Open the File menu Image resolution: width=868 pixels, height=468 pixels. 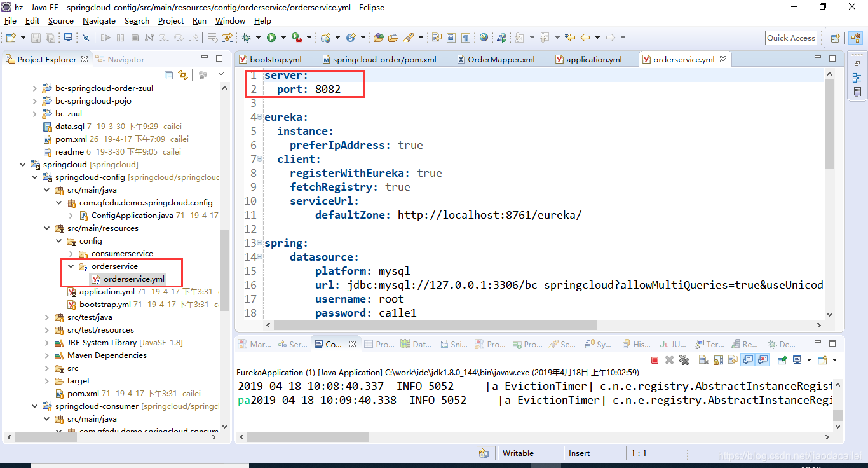click(x=10, y=20)
